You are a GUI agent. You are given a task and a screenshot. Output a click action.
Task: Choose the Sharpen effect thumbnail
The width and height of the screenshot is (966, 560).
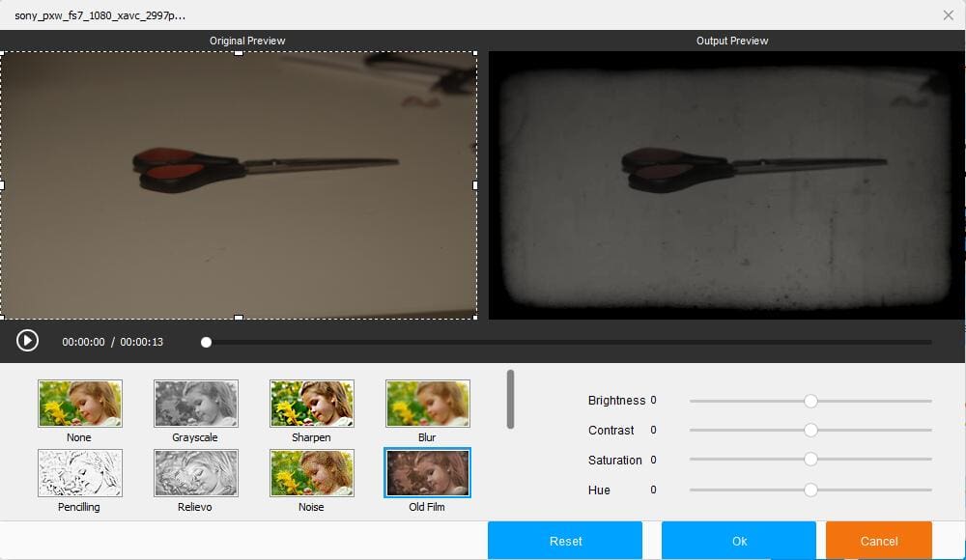pos(312,403)
